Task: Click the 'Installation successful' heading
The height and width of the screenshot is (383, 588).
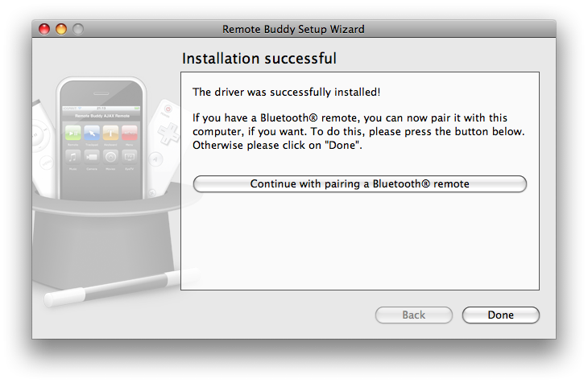Action: coord(259,59)
